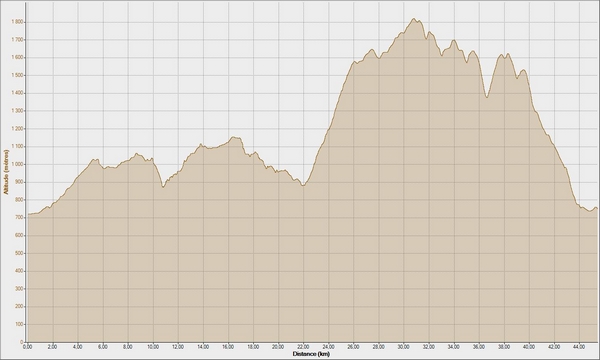Click the Altitude (mètres) axis title

coord(6,172)
